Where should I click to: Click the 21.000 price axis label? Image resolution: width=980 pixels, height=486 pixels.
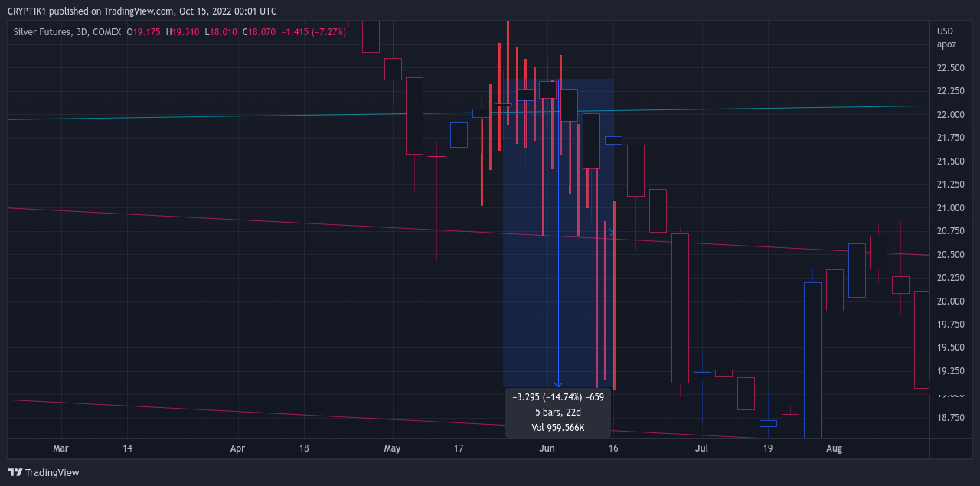tap(950, 208)
